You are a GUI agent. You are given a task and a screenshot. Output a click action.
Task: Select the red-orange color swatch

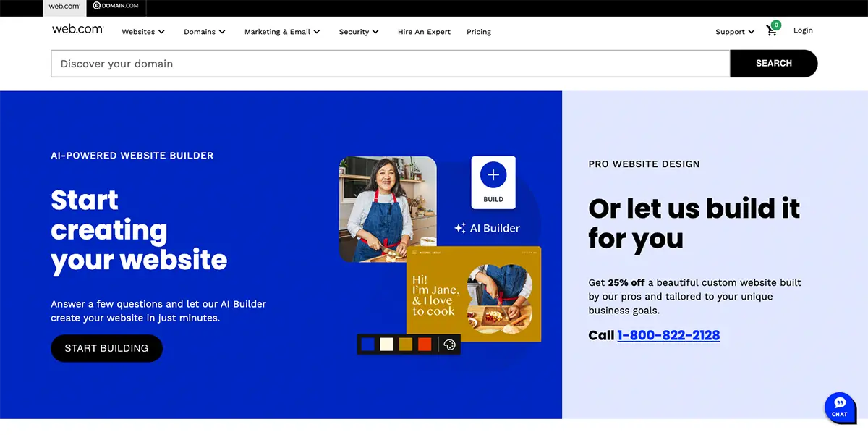tap(425, 345)
